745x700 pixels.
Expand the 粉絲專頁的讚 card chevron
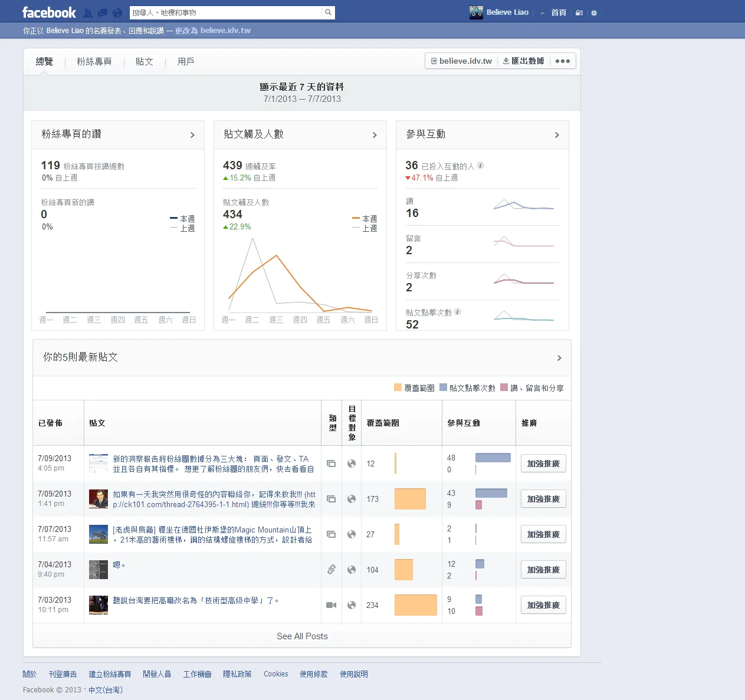(x=192, y=135)
